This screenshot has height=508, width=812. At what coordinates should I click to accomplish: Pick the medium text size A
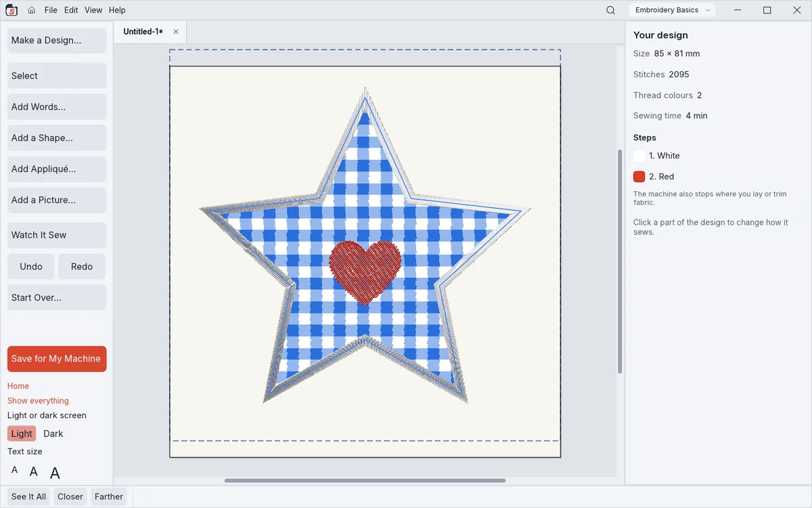pos(33,471)
